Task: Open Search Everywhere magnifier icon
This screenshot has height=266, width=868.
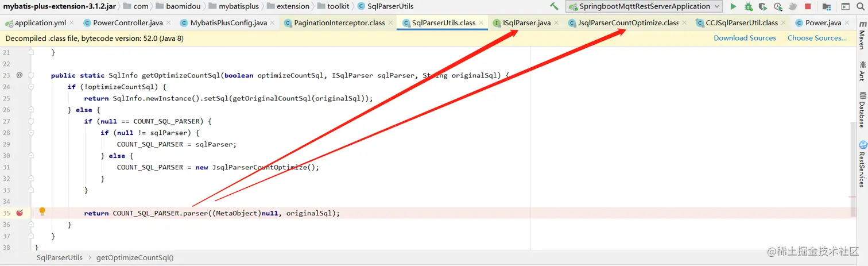Action: (x=861, y=6)
